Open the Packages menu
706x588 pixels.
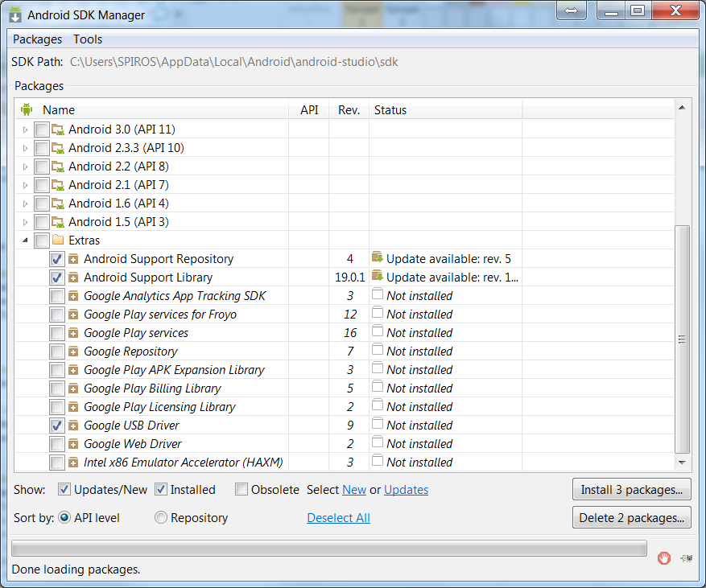click(37, 39)
